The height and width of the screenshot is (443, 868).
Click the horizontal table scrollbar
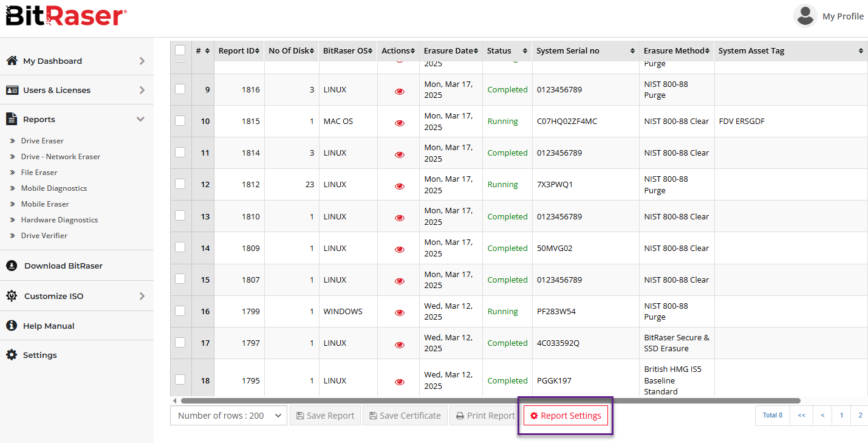pyautogui.click(x=490, y=400)
